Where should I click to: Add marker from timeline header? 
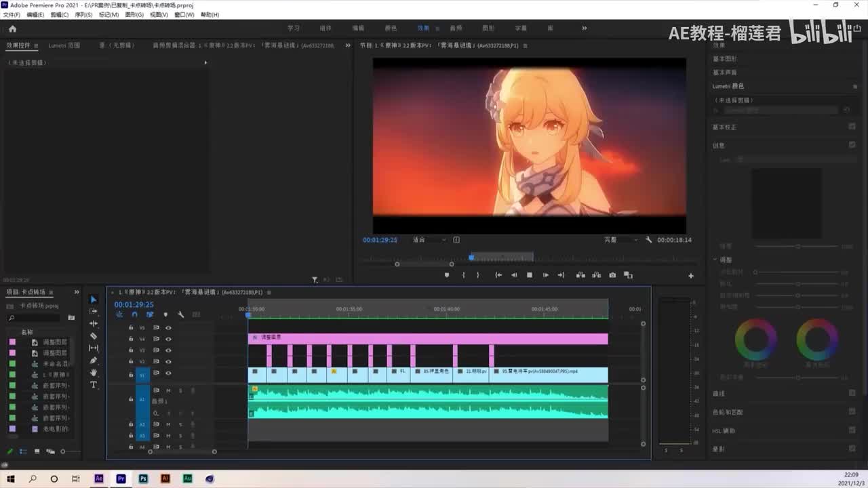click(x=165, y=314)
